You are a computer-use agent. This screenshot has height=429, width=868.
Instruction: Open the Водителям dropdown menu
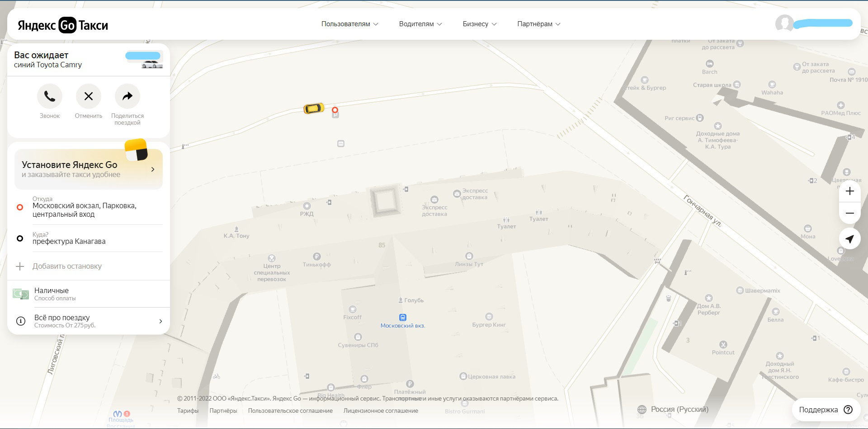tap(420, 24)
